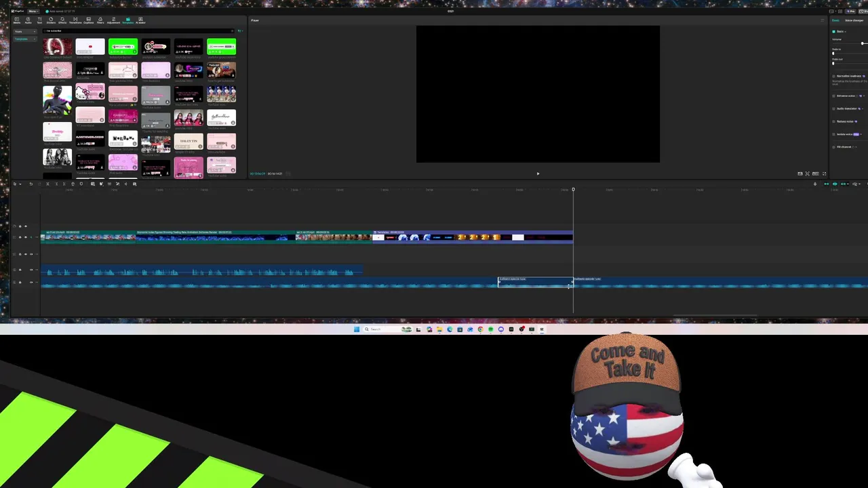Open the AI avatar panel
Viewport: 868px width, 488px height.
tap(140, 20)
